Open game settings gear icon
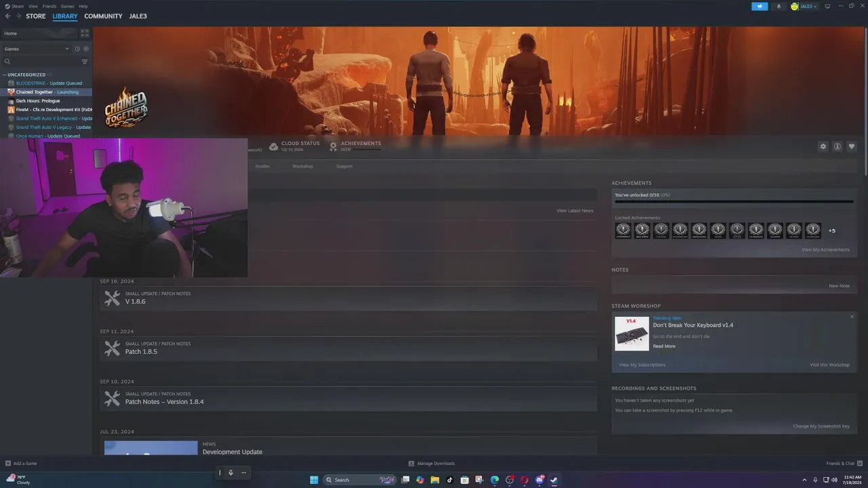This screenshot has width=868, height=488. click(823, 146)
